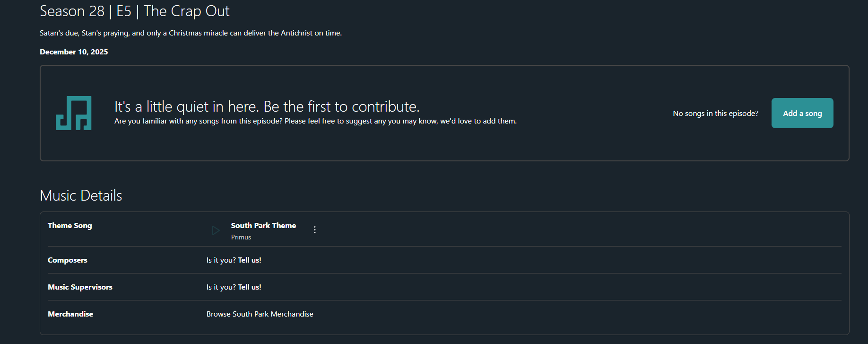Click the "No songs in this episode?" text

click(x=715, y=114)
